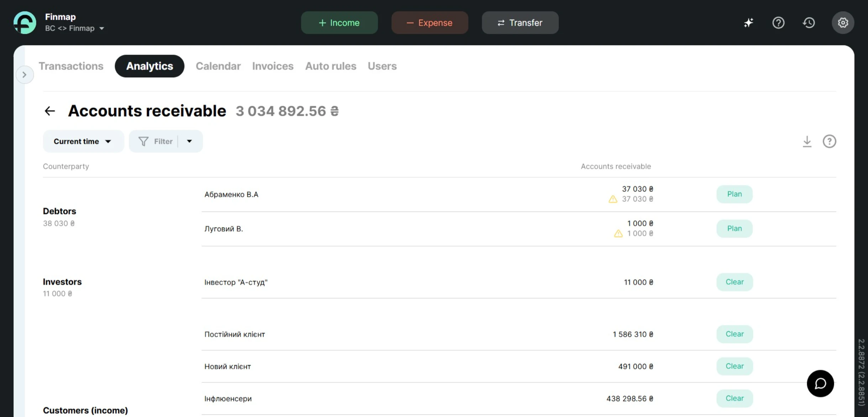The width and height of the screenshot is (868, 417).
Task: Open the AI assistant sparkles icon
Action: point(749,22)
